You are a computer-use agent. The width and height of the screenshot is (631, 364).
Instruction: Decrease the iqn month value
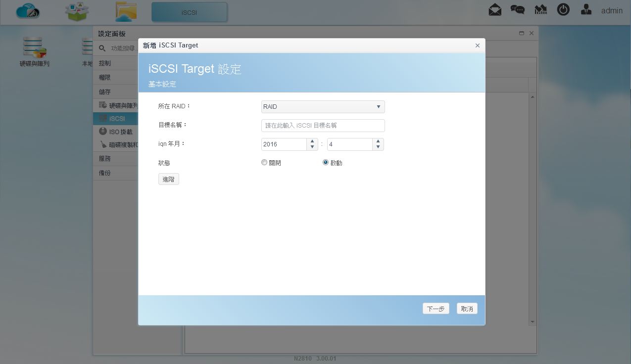point(378,147)
